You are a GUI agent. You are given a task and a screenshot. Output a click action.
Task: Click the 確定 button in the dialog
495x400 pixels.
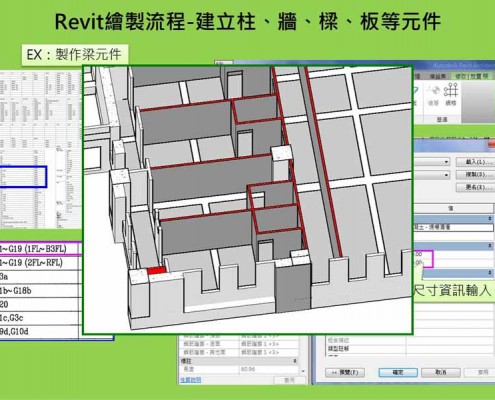(x=398, y=372)
